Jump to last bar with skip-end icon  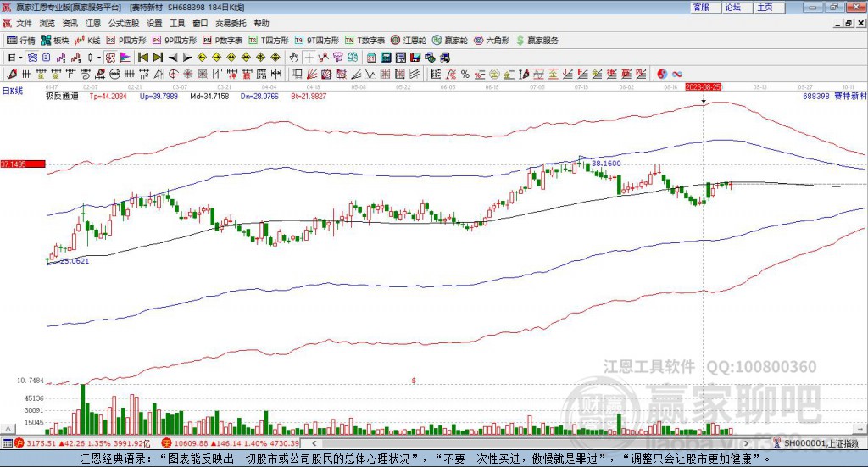158,58
